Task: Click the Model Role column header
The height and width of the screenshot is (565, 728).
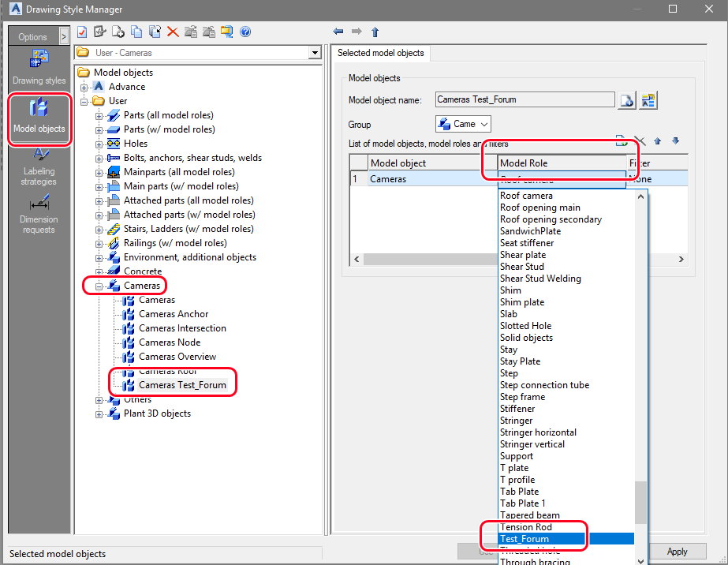Action: tap(562, 163)
